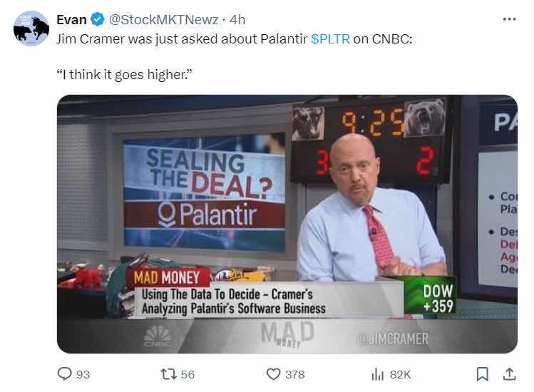This screenshot has width=534, height=392.
Task: Click the 378 likes count
Action: pos(295,375)
